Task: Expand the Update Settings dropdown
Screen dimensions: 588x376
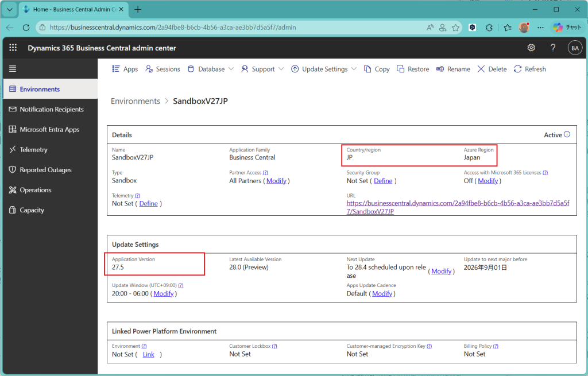Action: point(324,69)
